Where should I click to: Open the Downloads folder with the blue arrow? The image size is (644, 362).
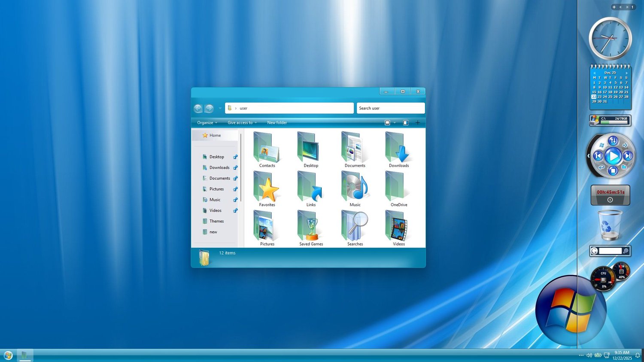pyautogui.click(x=399, y=149)
